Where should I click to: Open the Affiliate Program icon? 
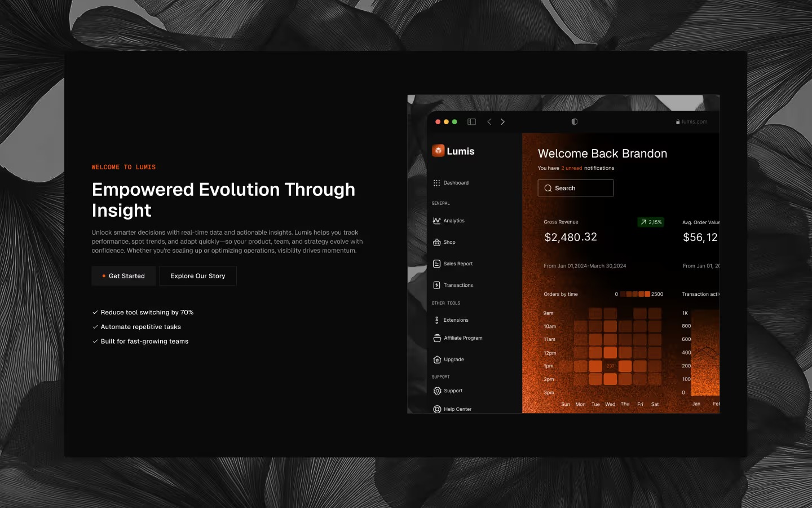click(437, 338)
